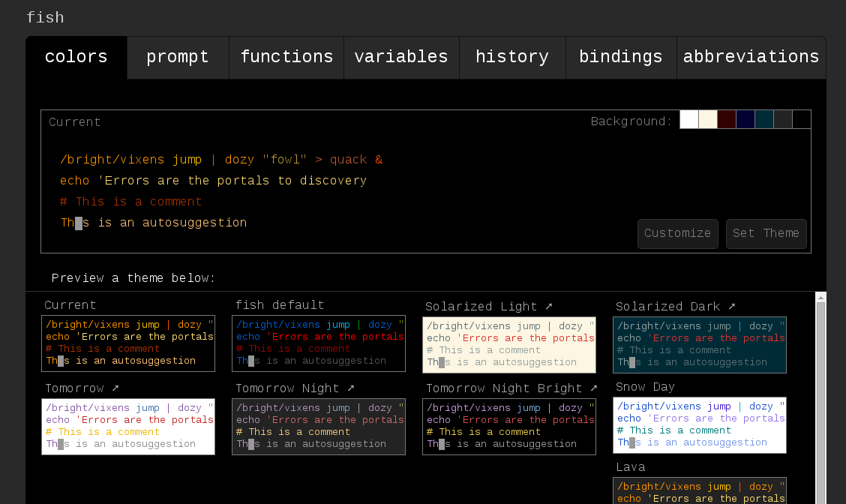View the history tab
846x504 pixels.
tap(512, 57)
